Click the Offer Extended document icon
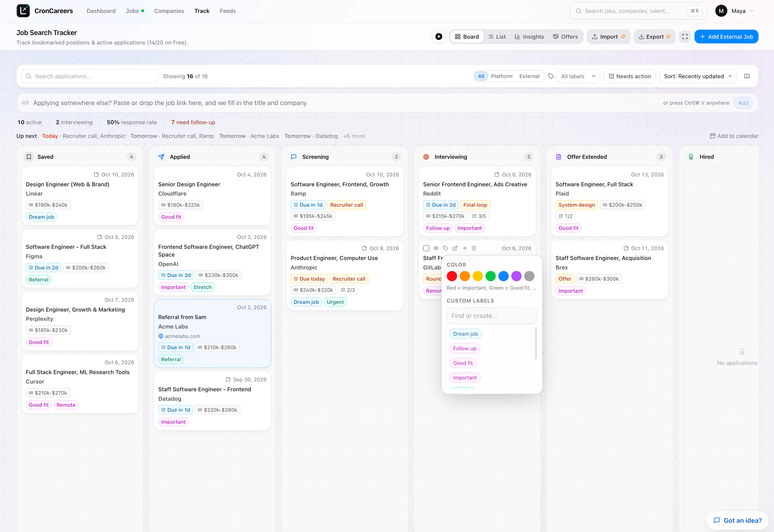774x532 pixels. click(x=559, y=157)
